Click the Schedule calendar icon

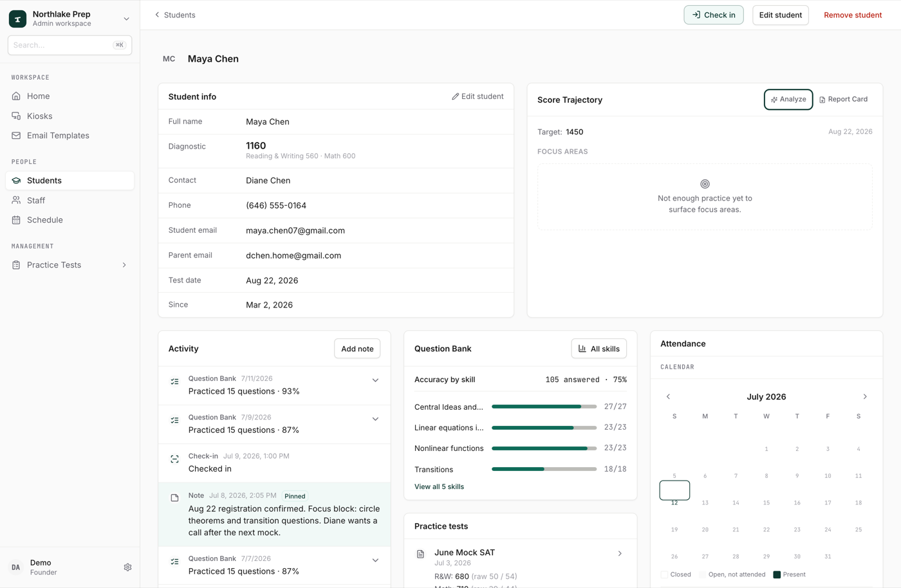16,220
